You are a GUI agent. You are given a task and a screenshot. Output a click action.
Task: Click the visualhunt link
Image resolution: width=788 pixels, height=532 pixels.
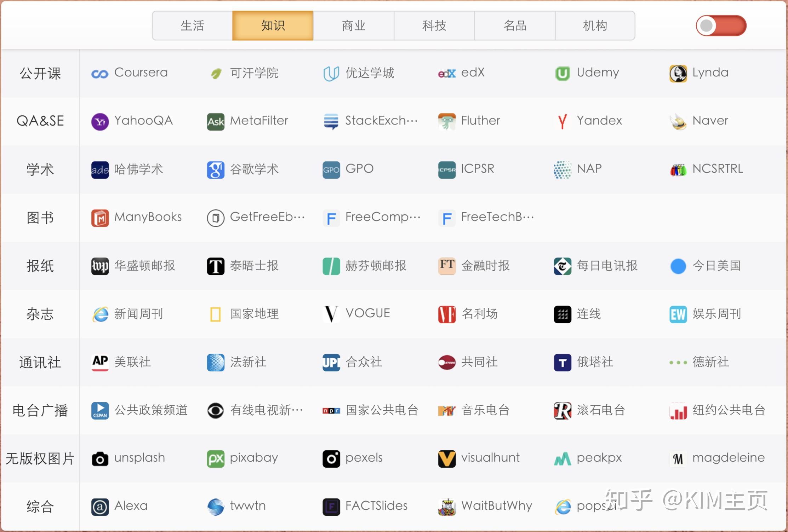coord(479,458)
